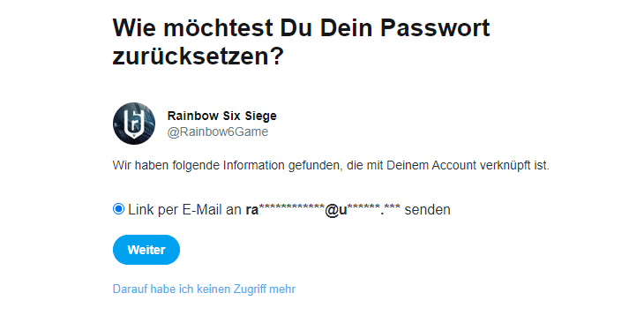644x323 pixels.
Task: Click the word 'senden' in the radio option
Action: (427, 209)
